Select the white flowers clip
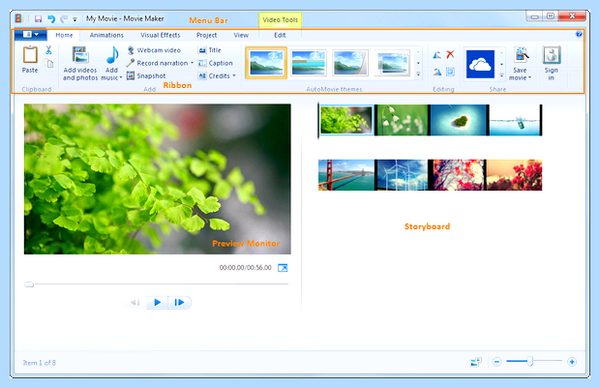This screenshot has height=388, width=600. (x=402, y=120)
